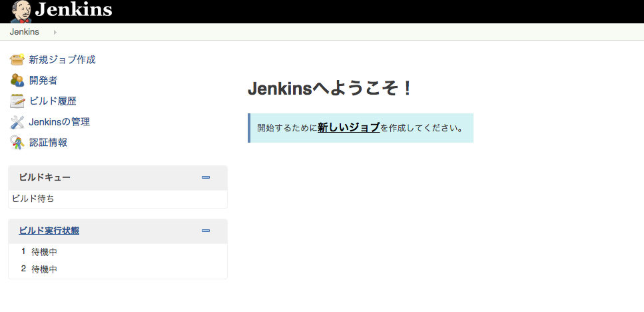The height and width of the screenshot is (312, 644).
Task: Open the 新規ジョブ作成 link
Action: [63, 60]
